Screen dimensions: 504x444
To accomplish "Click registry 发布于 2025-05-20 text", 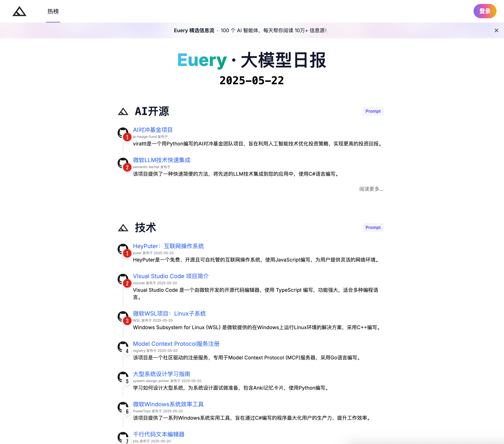I will tap(155, 351).
